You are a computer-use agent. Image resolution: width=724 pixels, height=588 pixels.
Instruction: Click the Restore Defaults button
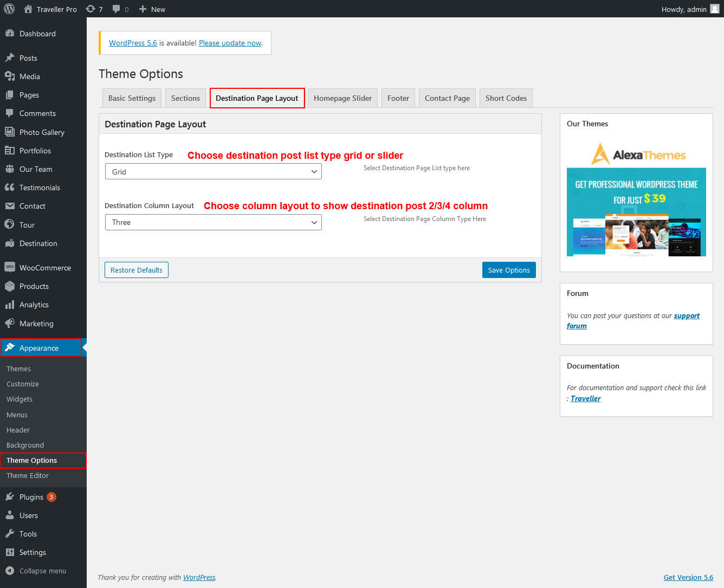tap(137, 270)
